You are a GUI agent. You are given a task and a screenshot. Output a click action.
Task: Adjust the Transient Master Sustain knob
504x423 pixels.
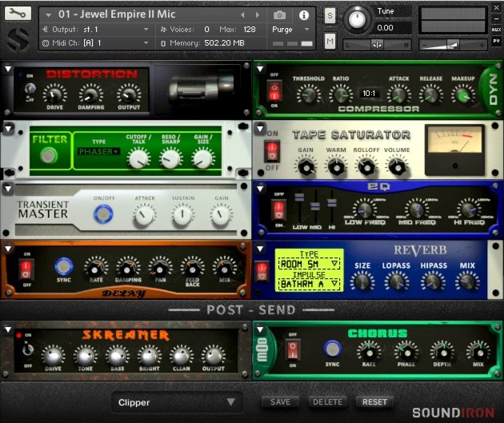pos(182,215)
